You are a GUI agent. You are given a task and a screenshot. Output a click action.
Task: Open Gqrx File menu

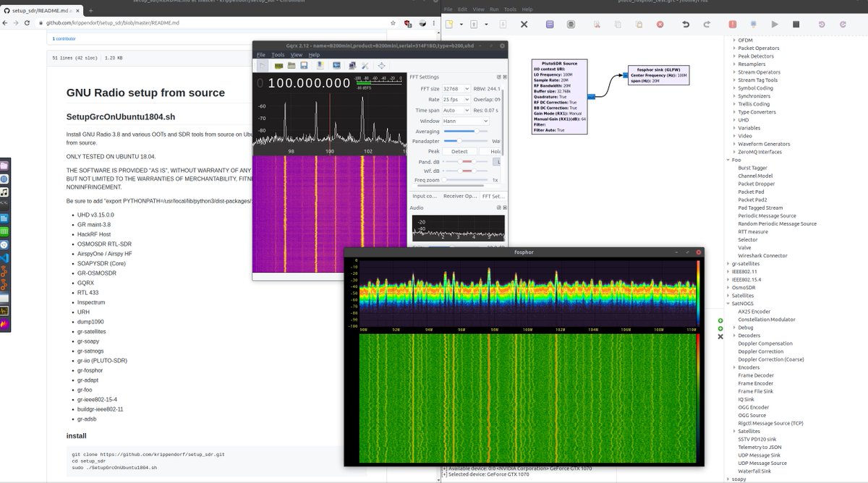[x=260, y=55]
